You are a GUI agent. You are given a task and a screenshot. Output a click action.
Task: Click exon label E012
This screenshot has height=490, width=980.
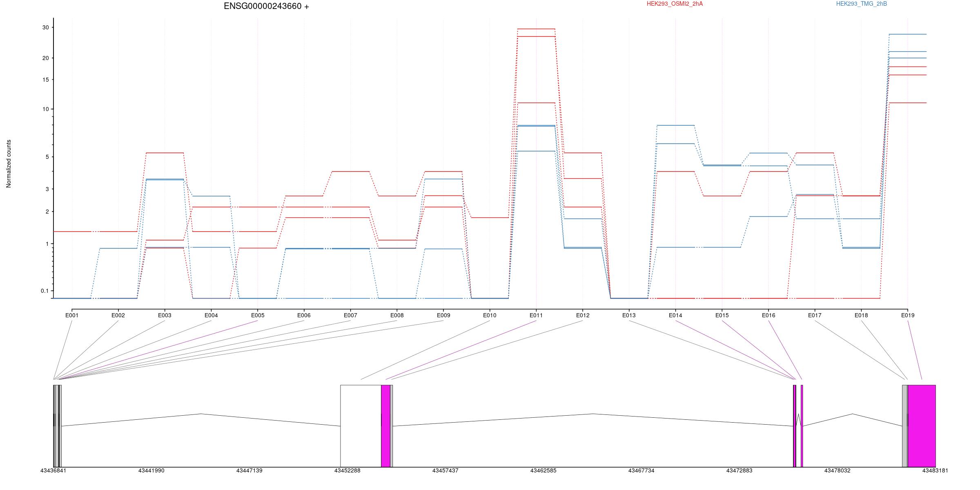click(x=583, y=315)
